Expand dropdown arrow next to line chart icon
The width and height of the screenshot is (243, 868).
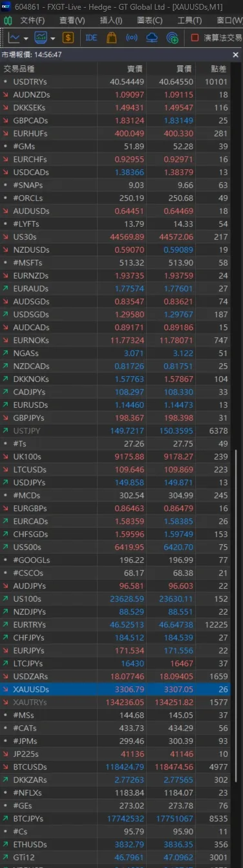[26, 37]
